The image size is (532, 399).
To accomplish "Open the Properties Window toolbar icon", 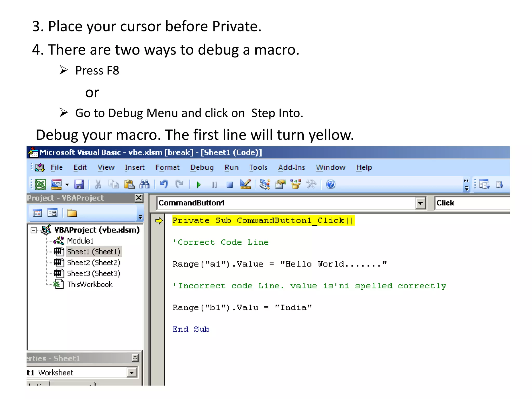I will click(x=280, y=184).
